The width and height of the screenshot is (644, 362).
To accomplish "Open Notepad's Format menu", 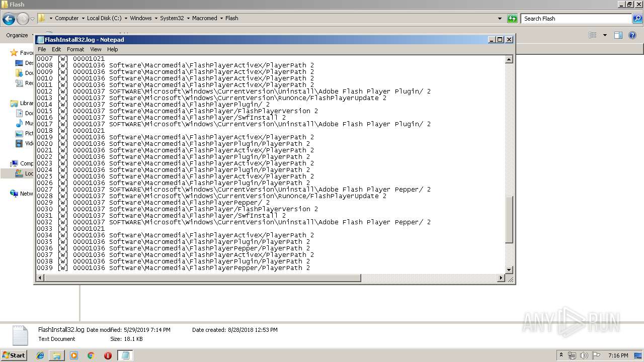I will coord(75,49).
